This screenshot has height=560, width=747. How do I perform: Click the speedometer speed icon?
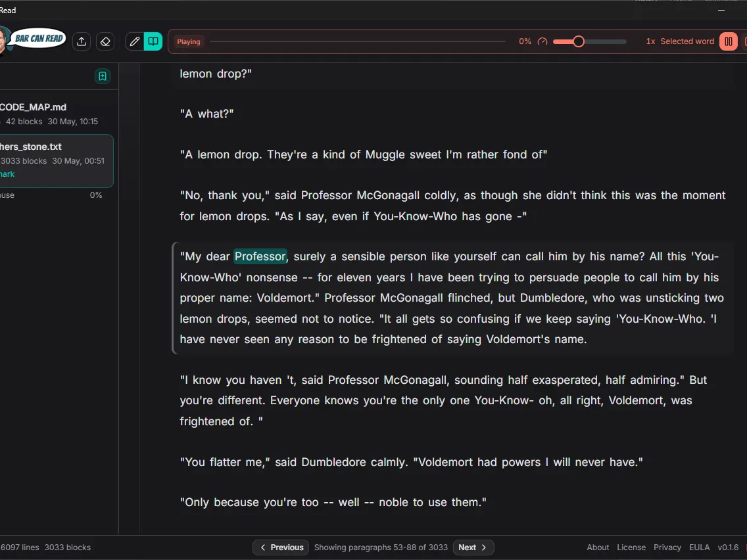(x=542, y=41)
